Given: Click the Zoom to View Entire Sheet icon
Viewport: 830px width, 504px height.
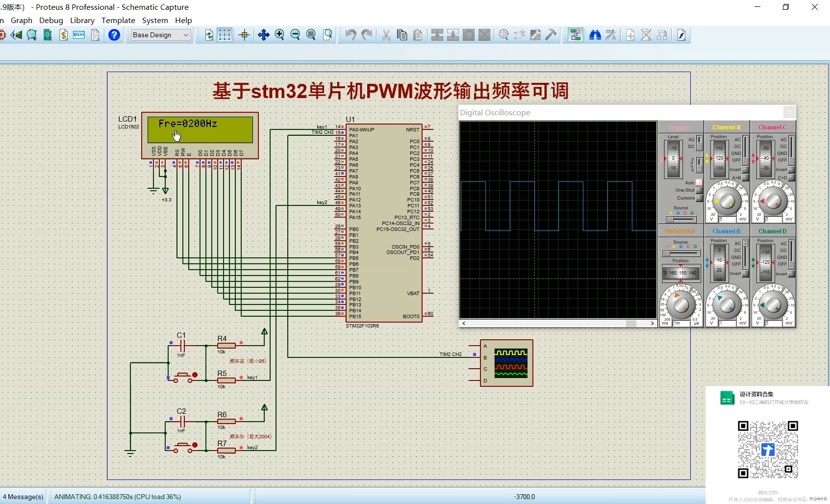Looking at the screenshot, I should pos(311,35).
